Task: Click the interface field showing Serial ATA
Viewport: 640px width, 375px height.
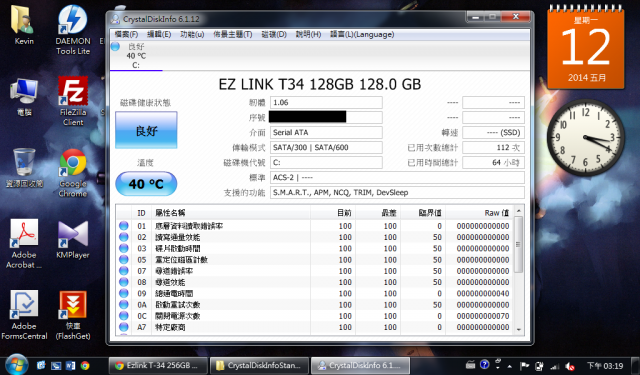Action: pyautogui.click(x=326, y=132)
